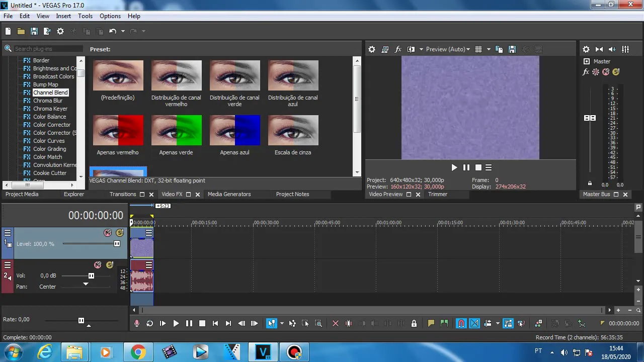Open audio event hamburger menu on timeline

click(149, 265)
